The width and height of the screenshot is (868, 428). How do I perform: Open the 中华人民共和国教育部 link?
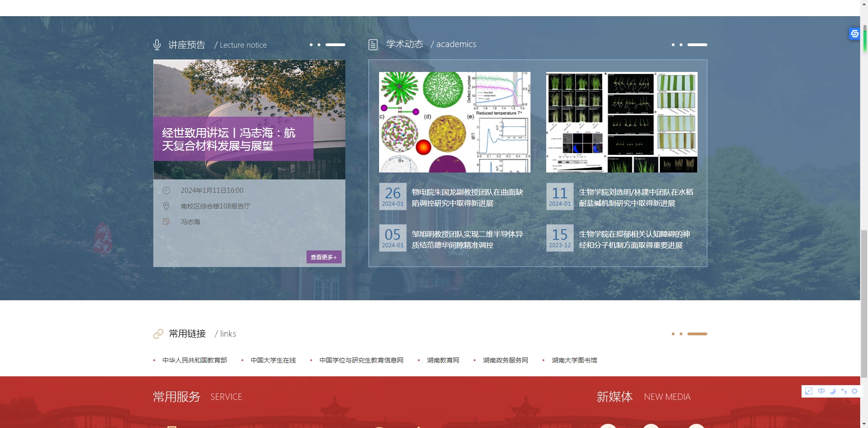tap(194, 360)
